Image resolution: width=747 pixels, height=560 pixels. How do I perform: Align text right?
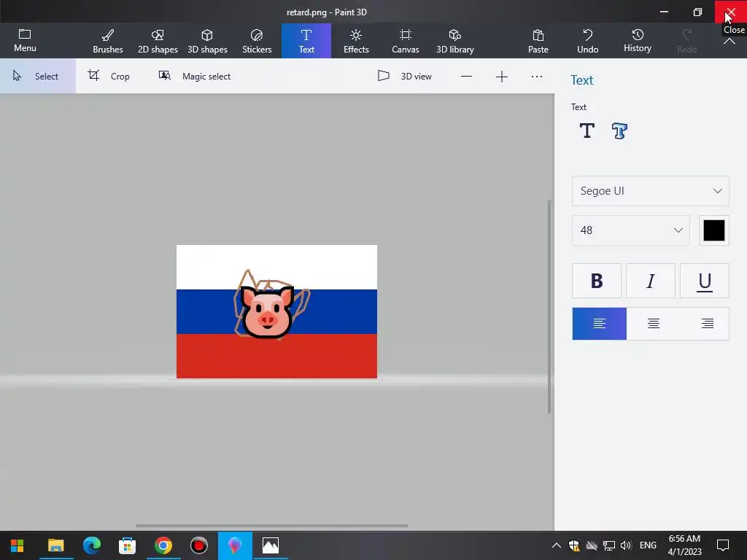[708, 324]
